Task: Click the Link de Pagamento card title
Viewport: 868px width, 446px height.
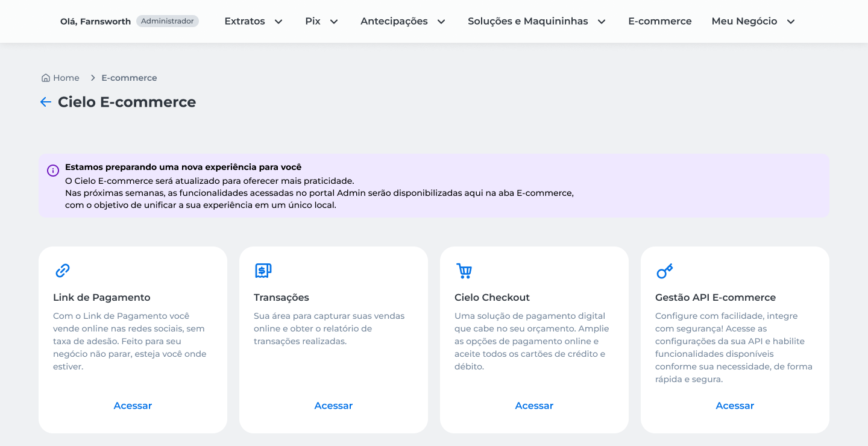Action: [102, 297]
